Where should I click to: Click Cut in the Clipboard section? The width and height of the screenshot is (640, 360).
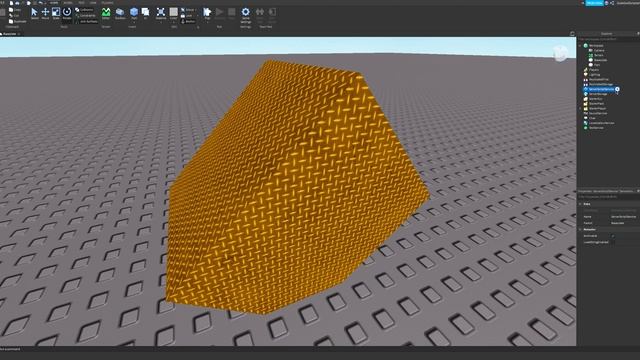14,16
